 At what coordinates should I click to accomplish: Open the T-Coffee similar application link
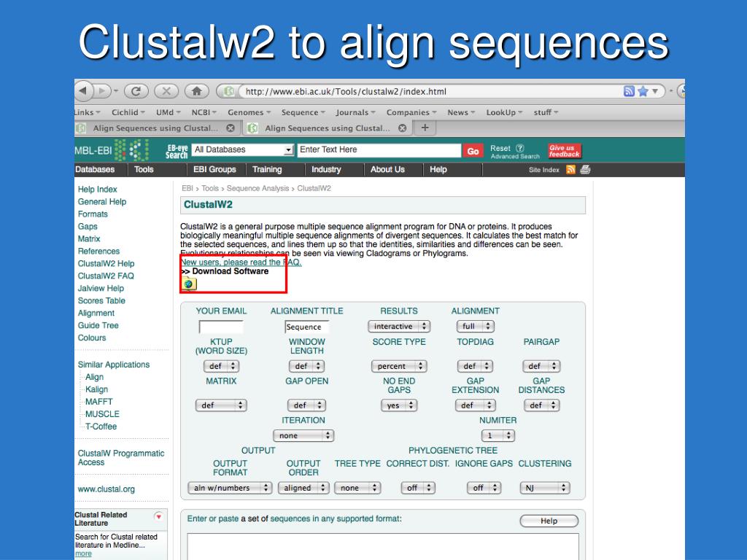(x=101, y=426)
